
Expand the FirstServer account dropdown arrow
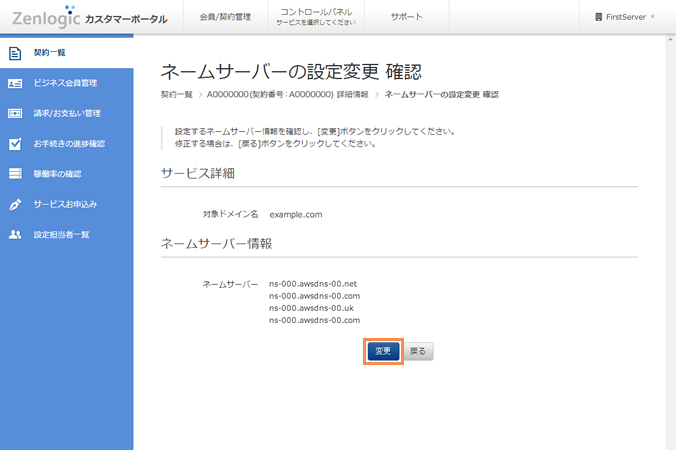[x=653, y=17]
